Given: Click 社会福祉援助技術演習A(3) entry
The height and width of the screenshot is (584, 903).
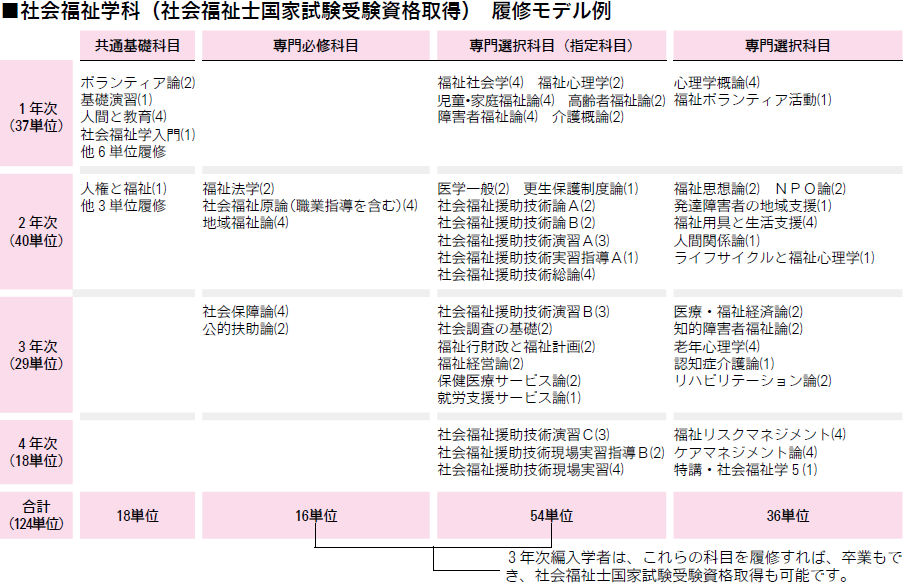Looking at the screenshot, I should [x=523, y=241].
